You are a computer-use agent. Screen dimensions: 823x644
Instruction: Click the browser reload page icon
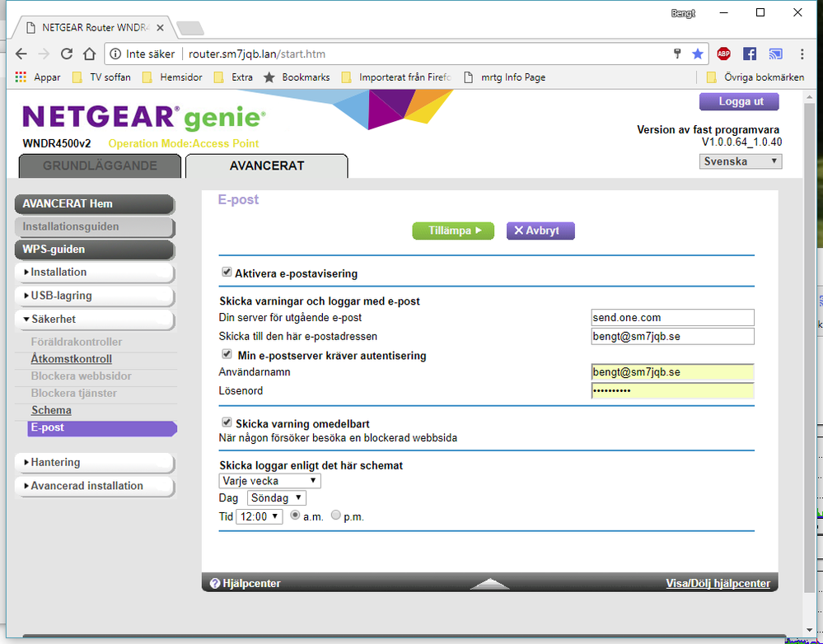point(67,54)
